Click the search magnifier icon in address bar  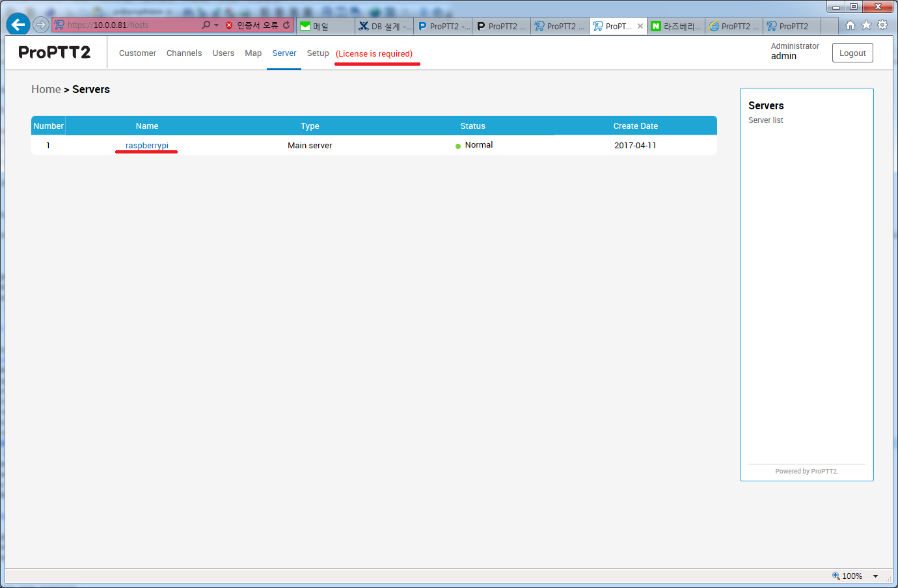pyautogui.click(x=206, y=25)
